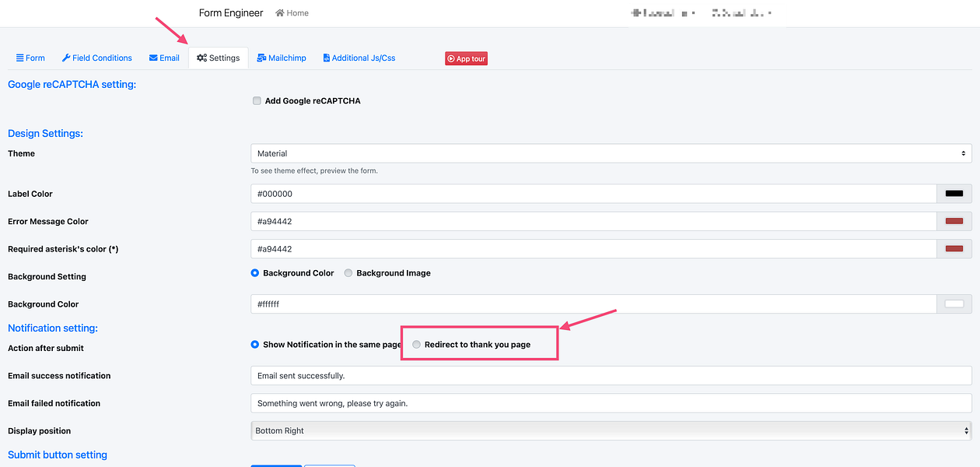
Task: Select the Background Image radio option
Action: pyautogui.click(x=348, y=273)
